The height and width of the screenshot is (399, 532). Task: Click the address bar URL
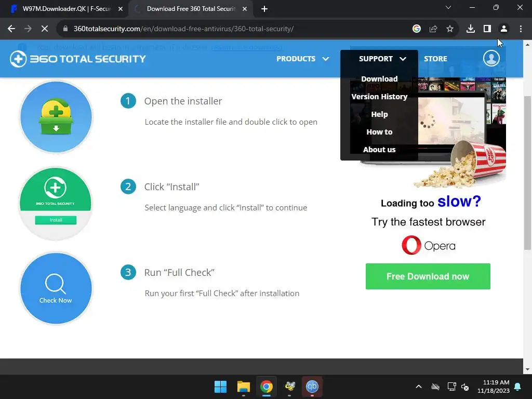coord(183,29)
